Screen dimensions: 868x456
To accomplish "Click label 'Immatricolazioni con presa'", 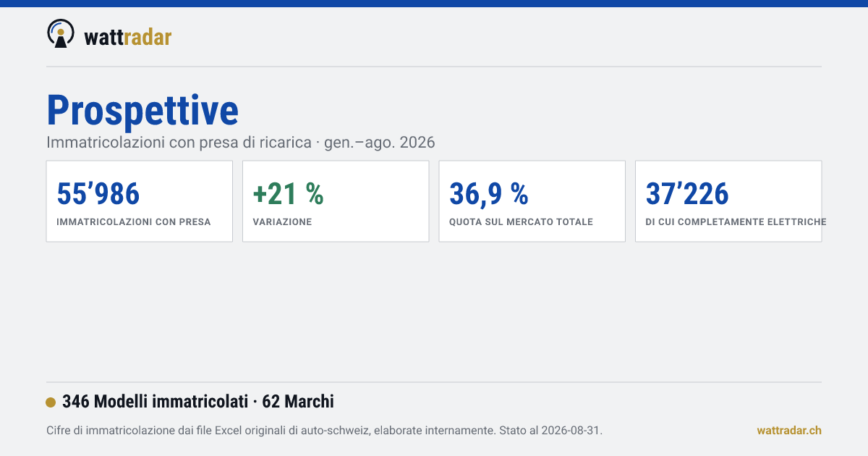I will point(134,222).
